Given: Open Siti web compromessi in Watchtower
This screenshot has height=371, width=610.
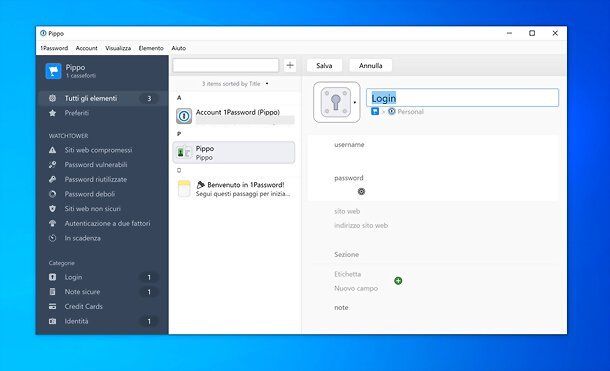Looking at the screenshot, I should click(x=102, y=150).
